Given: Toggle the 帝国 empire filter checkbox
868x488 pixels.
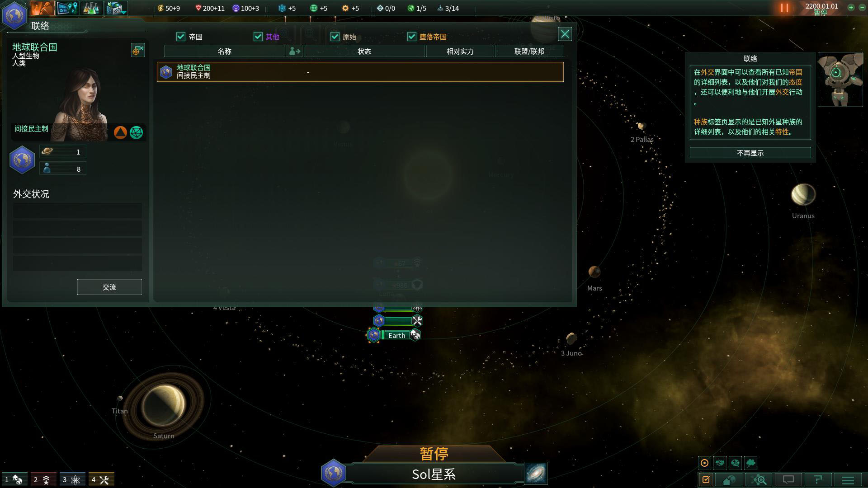Looking at the screenshot, I should pos(181,37).
